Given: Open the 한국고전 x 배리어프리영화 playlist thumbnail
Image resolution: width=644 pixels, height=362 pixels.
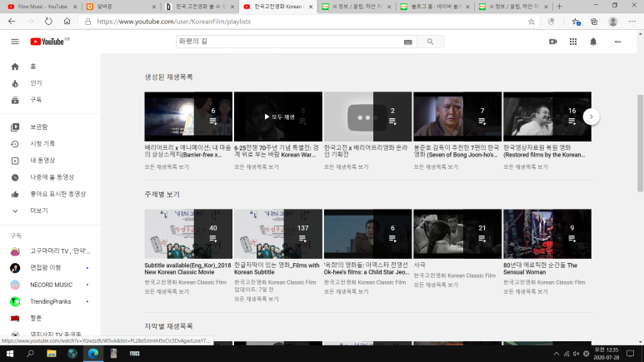Looking at the screenshot, I should pyautogui.click(x=367, y=117).
